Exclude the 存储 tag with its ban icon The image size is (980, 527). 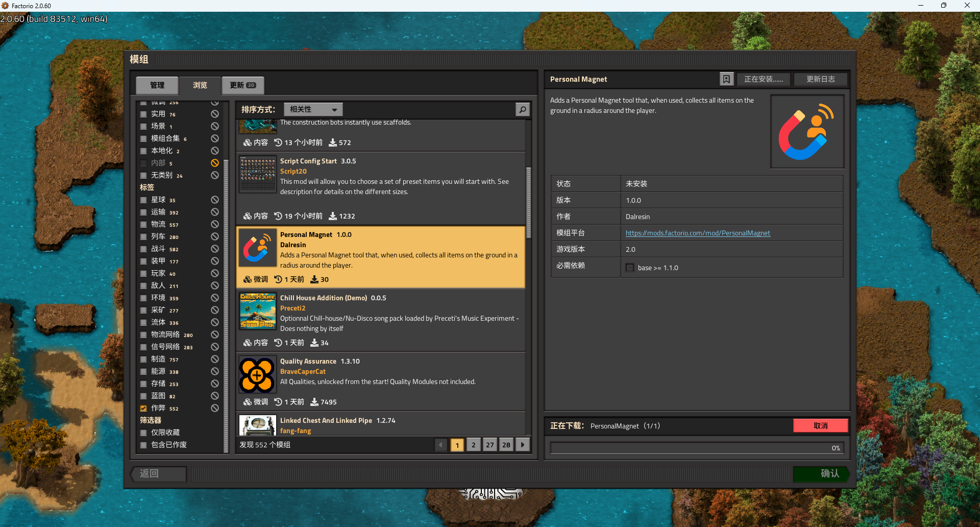pos(215,384)
